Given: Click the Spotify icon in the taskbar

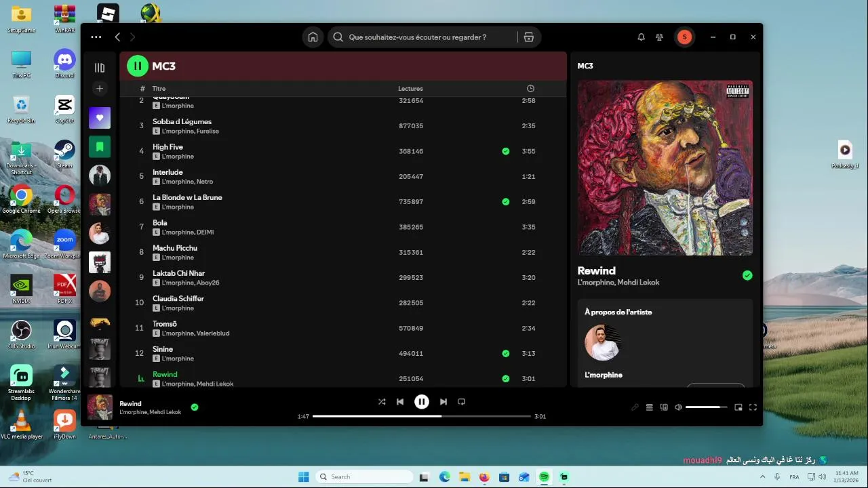Looking at the screenshot, I should [x=544, y=476].
